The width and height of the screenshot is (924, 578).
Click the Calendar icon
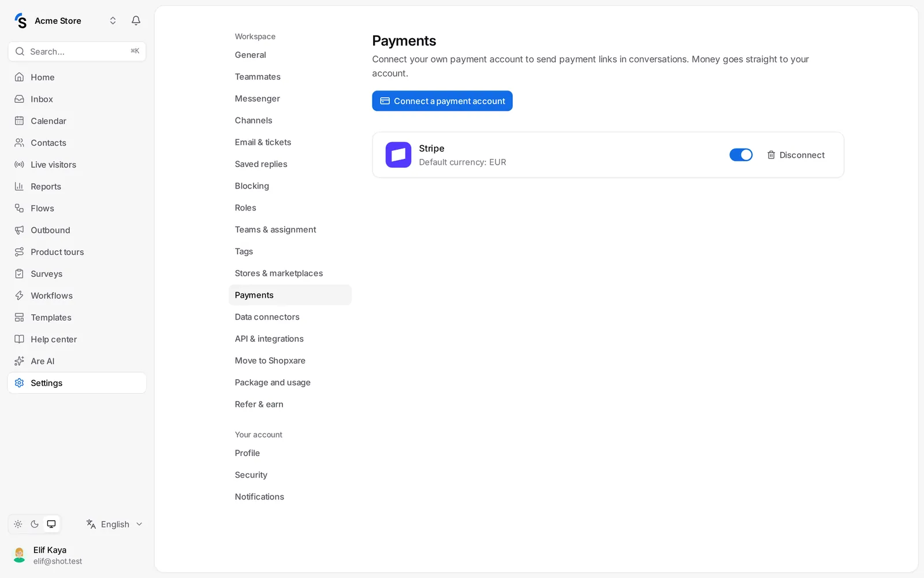(x=19, y=121)
